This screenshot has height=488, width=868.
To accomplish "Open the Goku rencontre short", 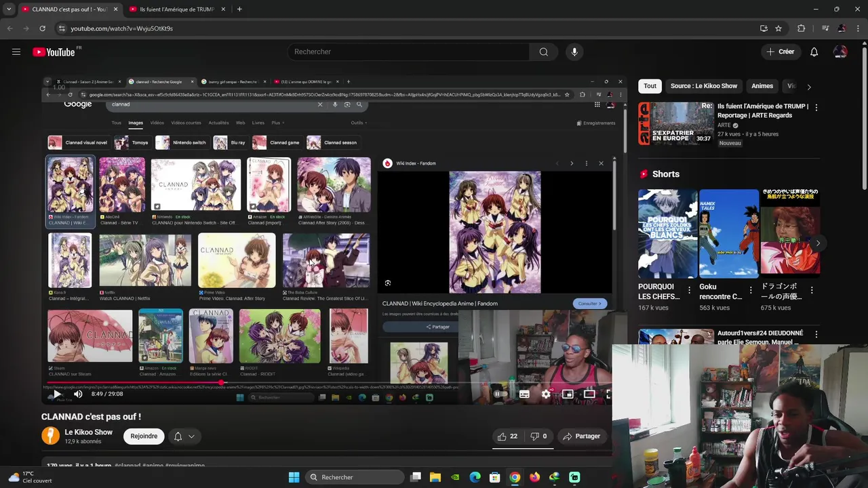I will [729, 234].
